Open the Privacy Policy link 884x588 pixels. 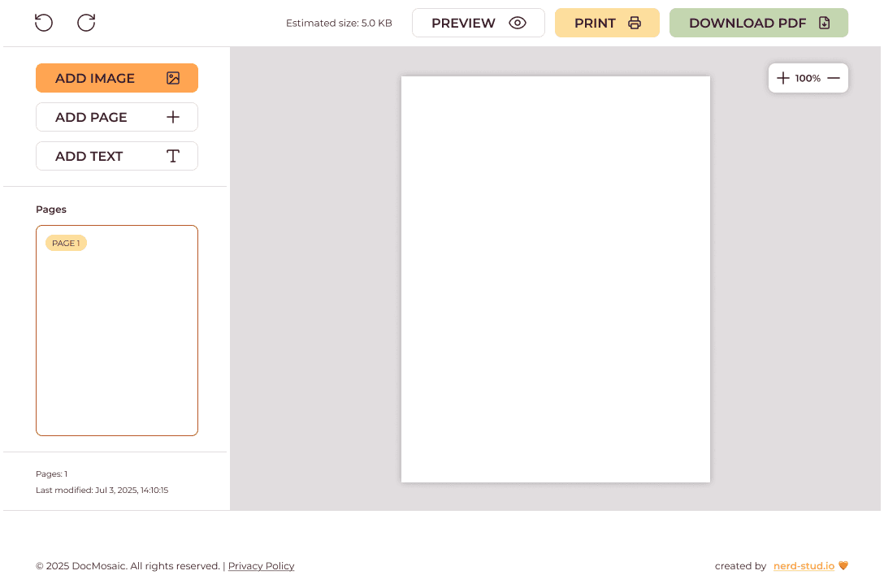(261, 565)
